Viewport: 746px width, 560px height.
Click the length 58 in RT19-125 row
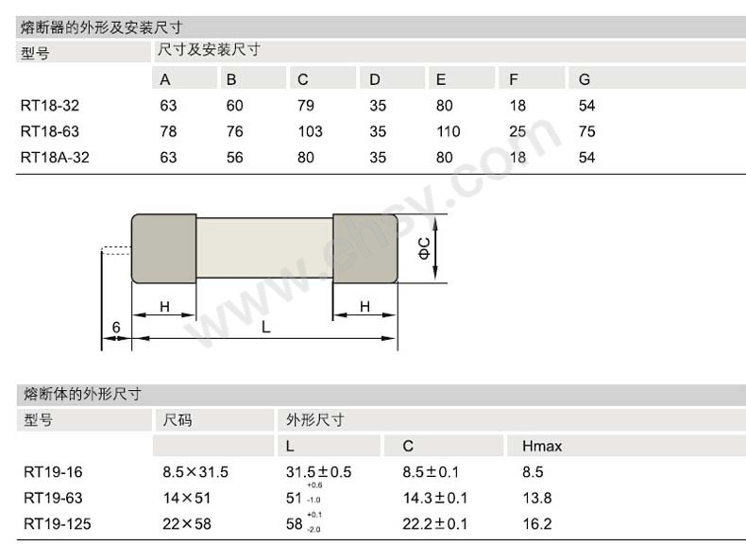(295, 524)
